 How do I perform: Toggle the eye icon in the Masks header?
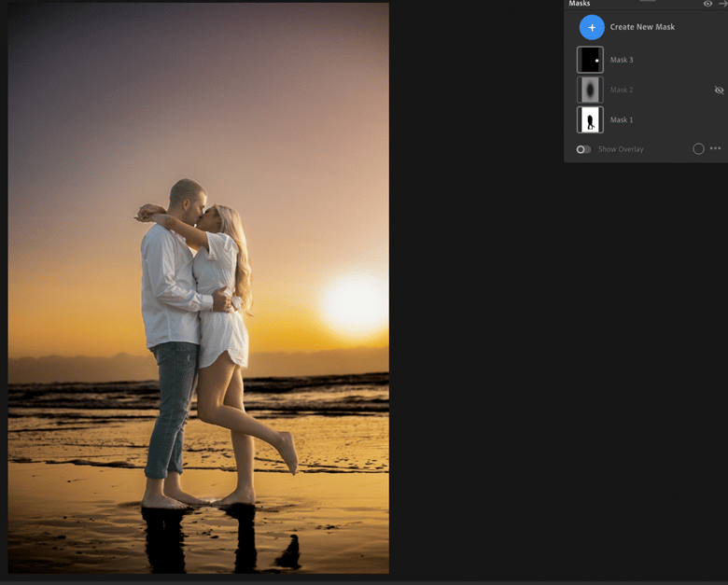pos(707,4)
